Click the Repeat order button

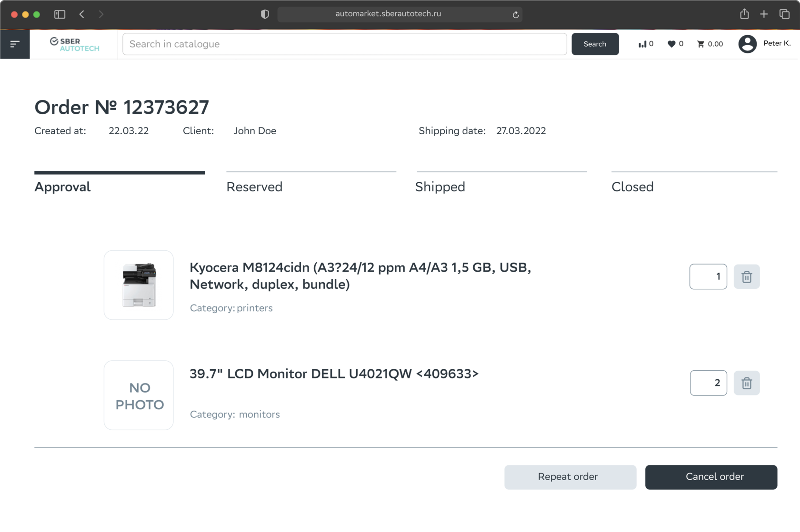click(570, 477)
